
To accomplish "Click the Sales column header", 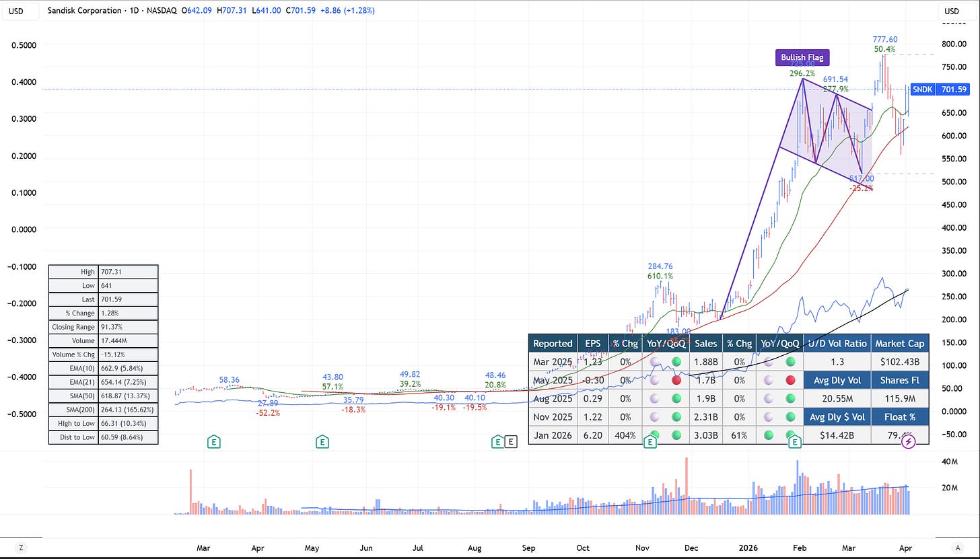I will click(705, 343).
